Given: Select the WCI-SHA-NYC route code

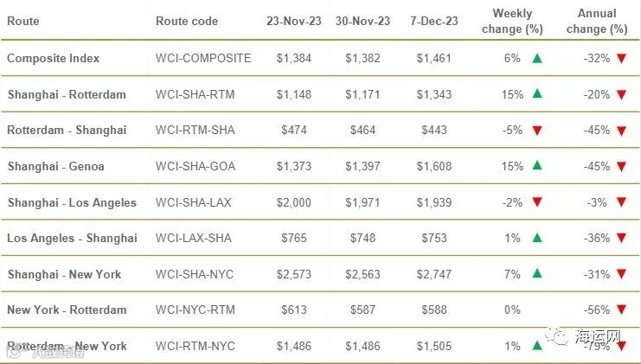Looking at the screenshot, I should tap(195, 274).
